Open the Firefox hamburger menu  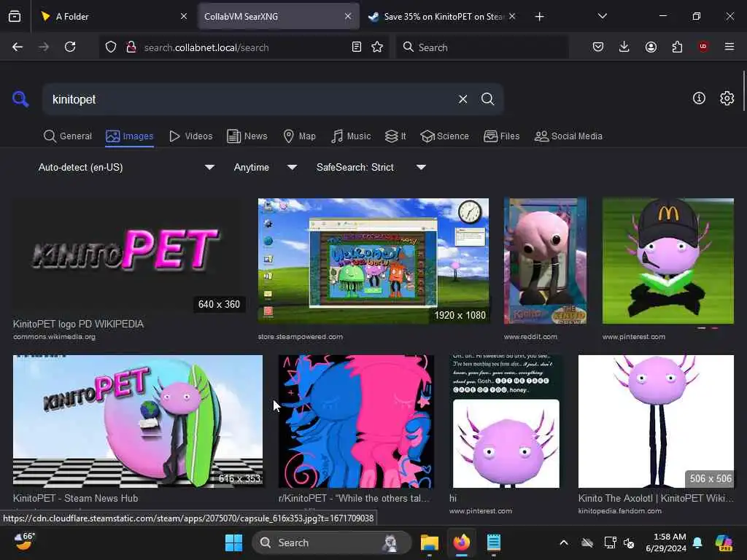pyautogui.click(x=729, y=47)
